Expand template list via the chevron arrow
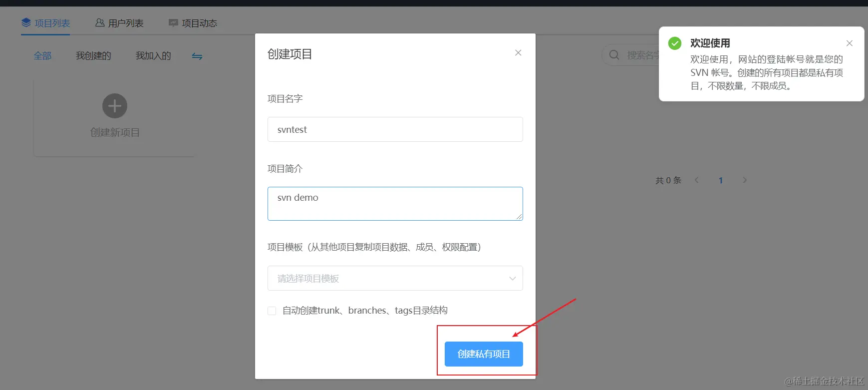 [512, 279]
